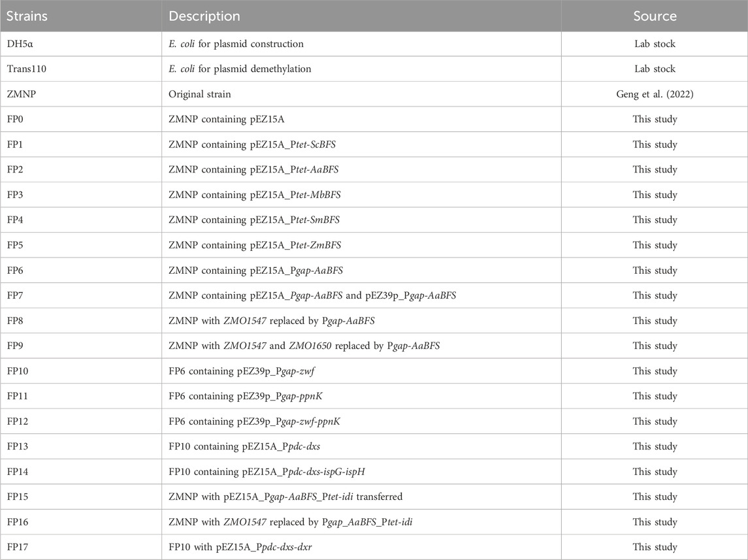Click the Ptet-ScBFS description cell
The height and width of the screenshot is (560, 748).
[361, 144]
